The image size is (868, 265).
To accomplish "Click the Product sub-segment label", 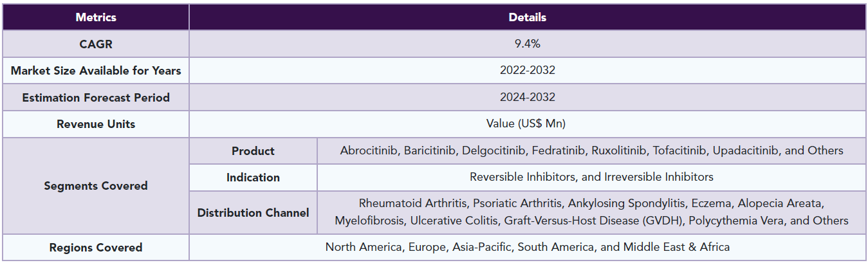I will [253, 151].
